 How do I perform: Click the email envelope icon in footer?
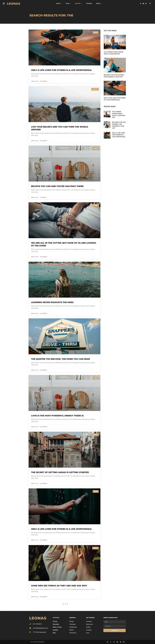30,628
